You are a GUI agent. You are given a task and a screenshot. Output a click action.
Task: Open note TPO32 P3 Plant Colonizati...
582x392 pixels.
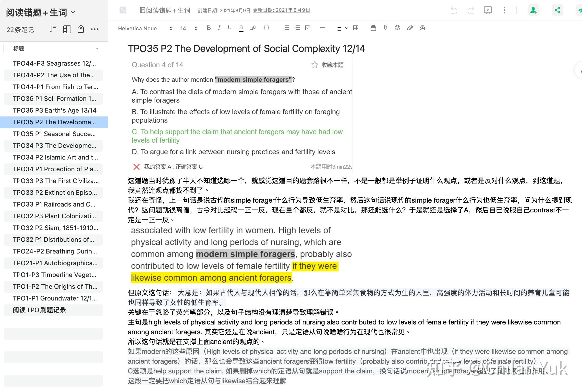(54, 216)
